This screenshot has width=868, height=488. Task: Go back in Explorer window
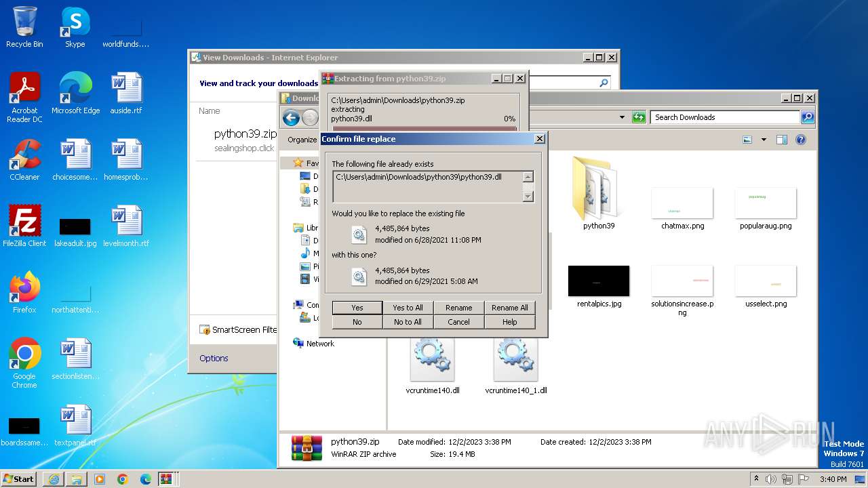tap(291, 118)
